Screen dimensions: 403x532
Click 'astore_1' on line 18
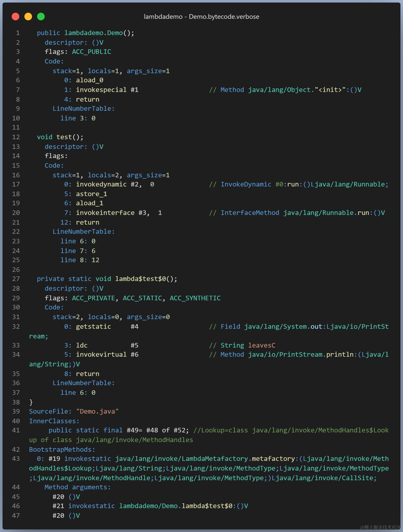(91, 194)
